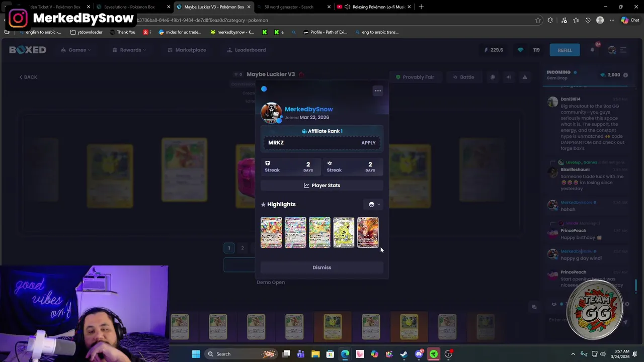Click the Gem Drop info icon
The height and width of the screenshot is (362, 644).
[x=625, y=75]
